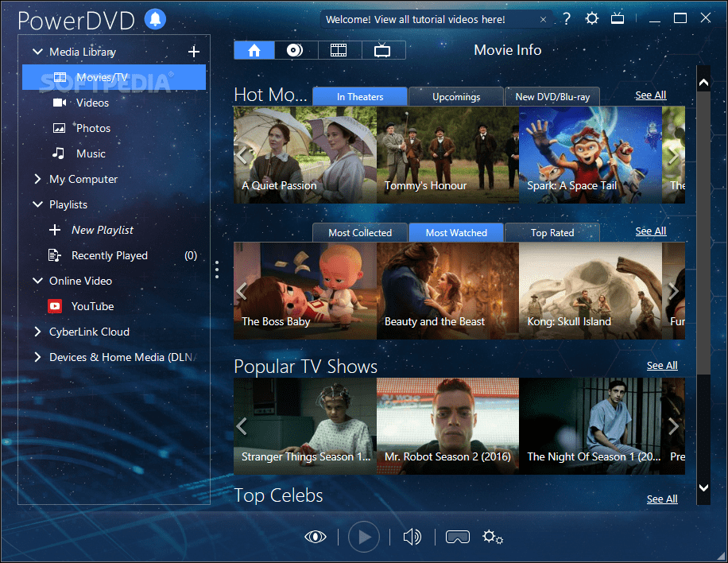Click See All for Top Celebs
728x563 pixels.
click(662, 499)
